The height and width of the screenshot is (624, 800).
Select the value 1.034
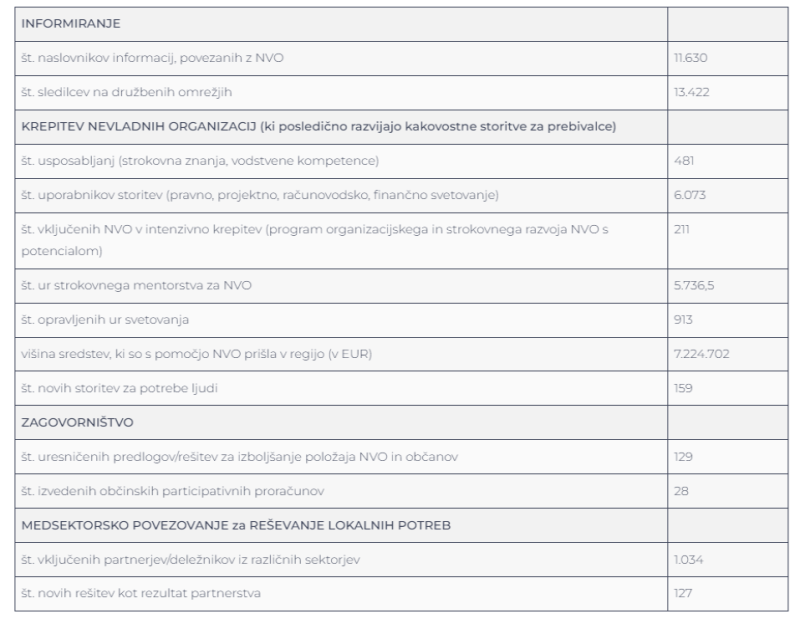pos(688,560)
